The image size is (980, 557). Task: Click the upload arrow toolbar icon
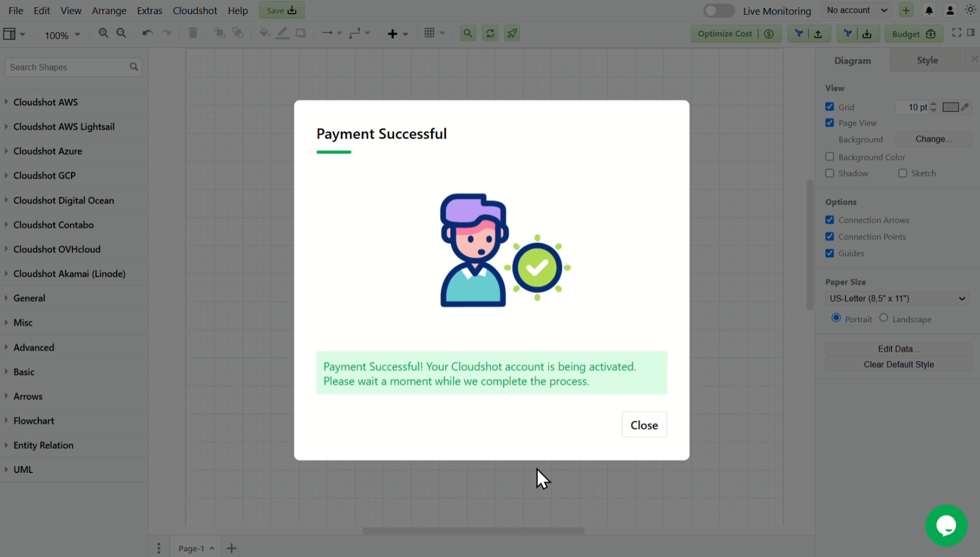818,34
